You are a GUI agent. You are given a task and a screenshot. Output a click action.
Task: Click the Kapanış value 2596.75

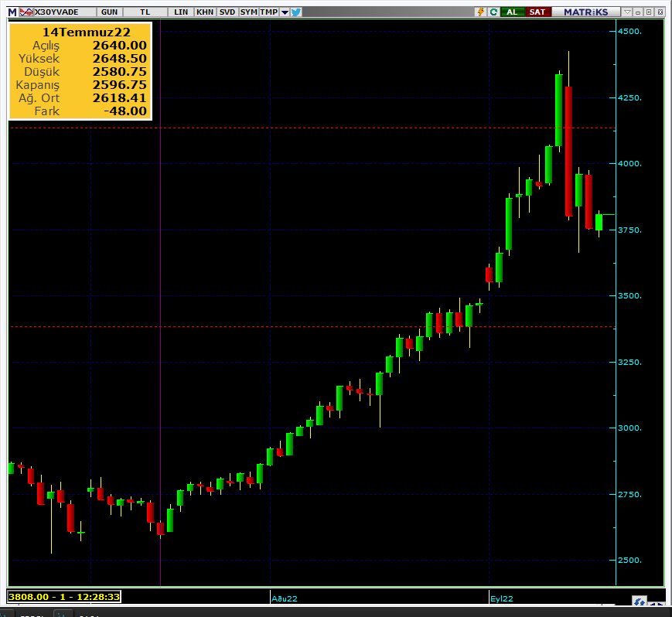point(120,85)
